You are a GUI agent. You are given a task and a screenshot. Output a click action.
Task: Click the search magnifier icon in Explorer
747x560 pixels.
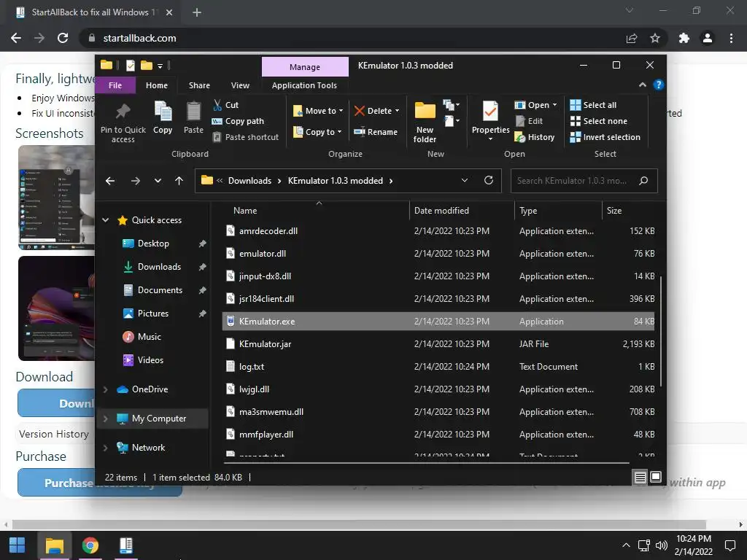coord(643,181)
